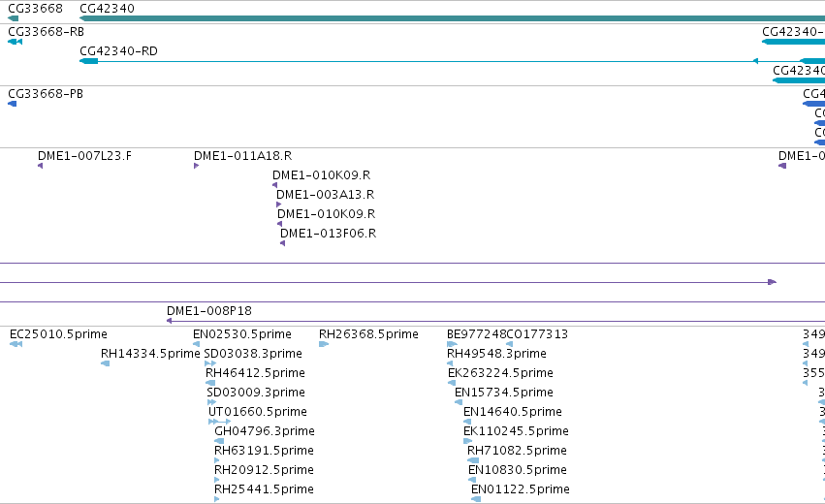825x504 pixels.
Task: Click EST EN14640.5prime
Action: pos(513,411)
